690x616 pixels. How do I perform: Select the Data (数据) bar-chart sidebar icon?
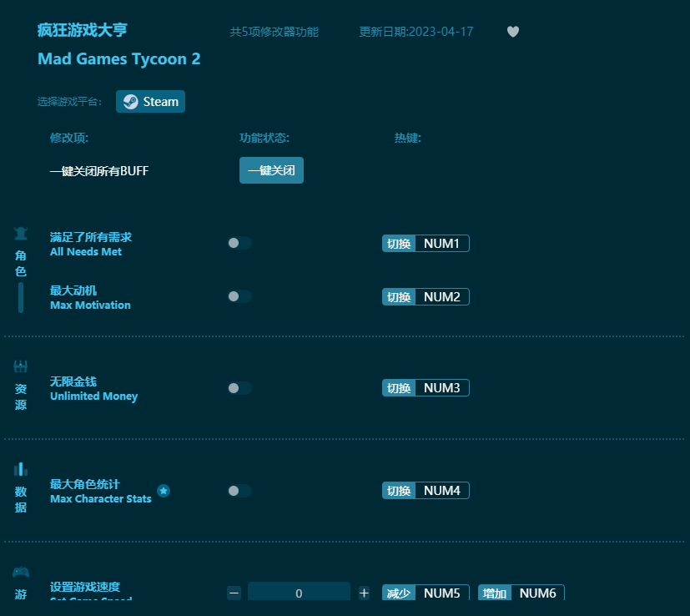pos(20,468)
